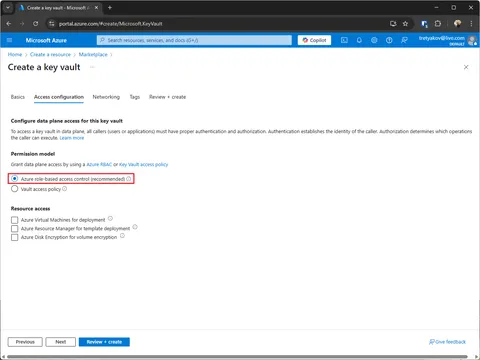Viewport: 480px width, 360px height.
Task: Close the Create a key vault blade
Action: click(x=466, y=67)
